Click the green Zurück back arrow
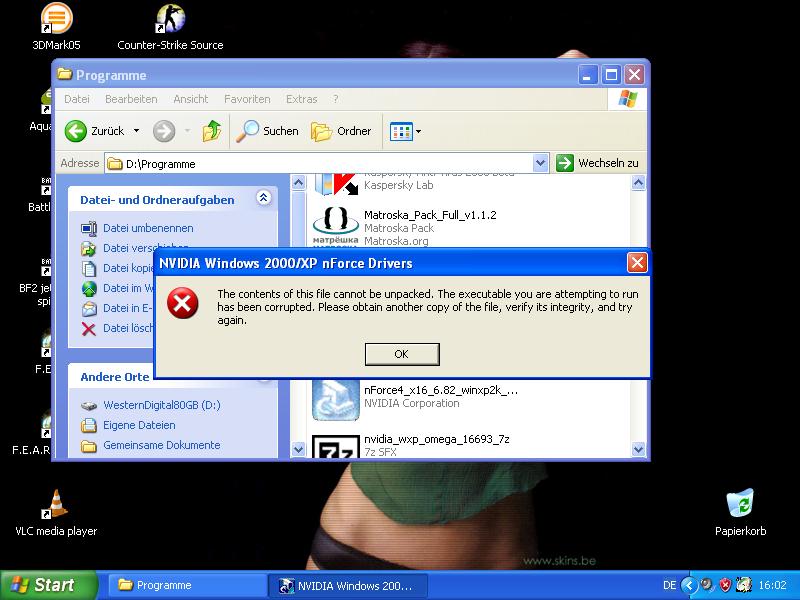The height and width of the screenshot is (600, 800). click(76, 131)
